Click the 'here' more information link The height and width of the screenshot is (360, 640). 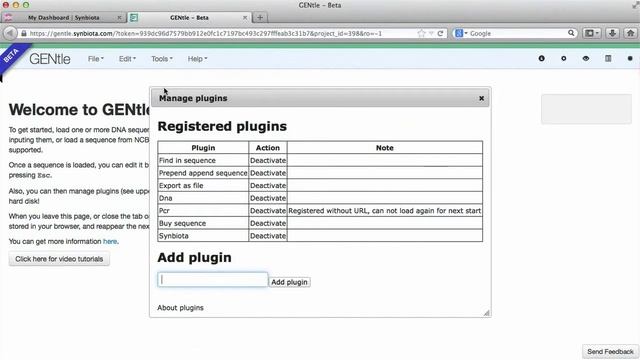110,241
